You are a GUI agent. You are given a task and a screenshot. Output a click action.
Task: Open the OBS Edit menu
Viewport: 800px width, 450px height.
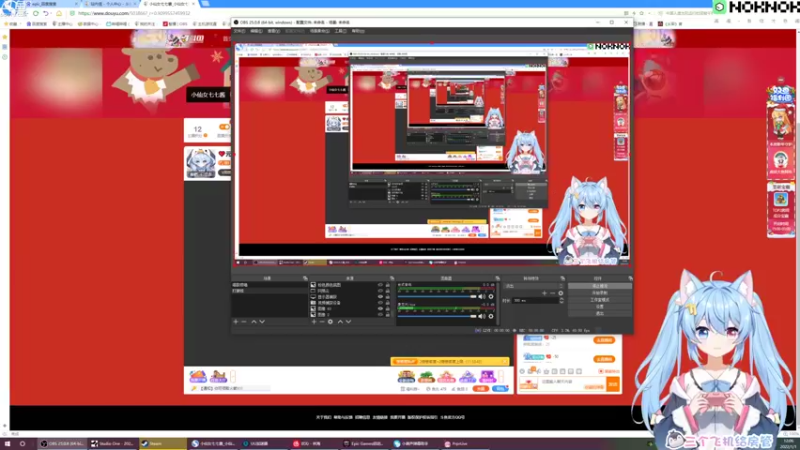click(256, 31)
